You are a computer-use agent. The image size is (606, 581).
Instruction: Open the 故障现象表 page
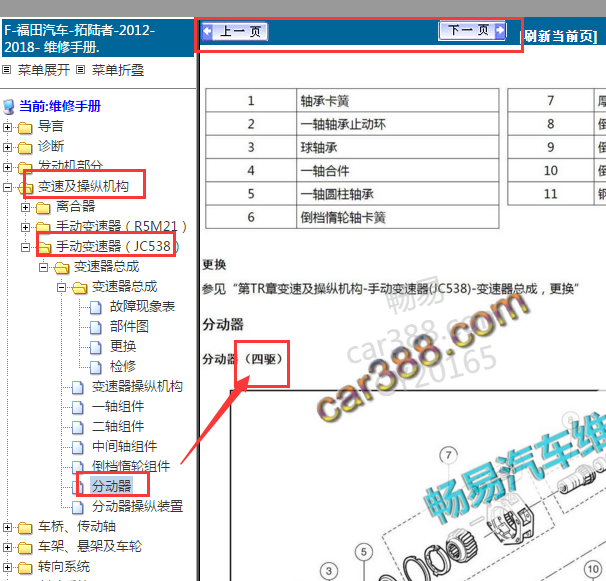coord(142,307)
